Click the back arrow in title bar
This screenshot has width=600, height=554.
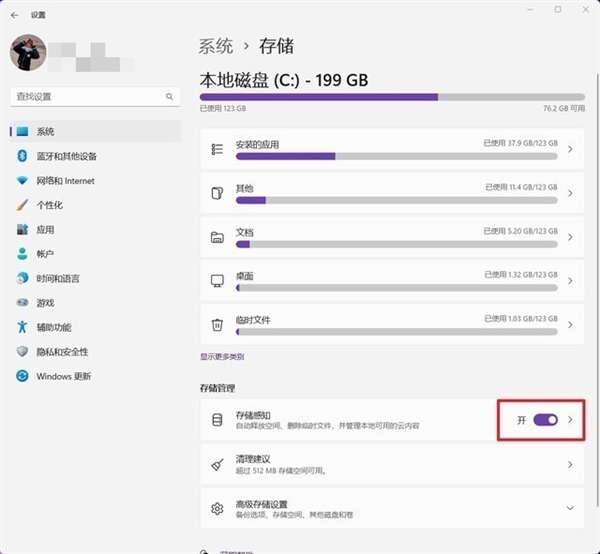[14, 14]
